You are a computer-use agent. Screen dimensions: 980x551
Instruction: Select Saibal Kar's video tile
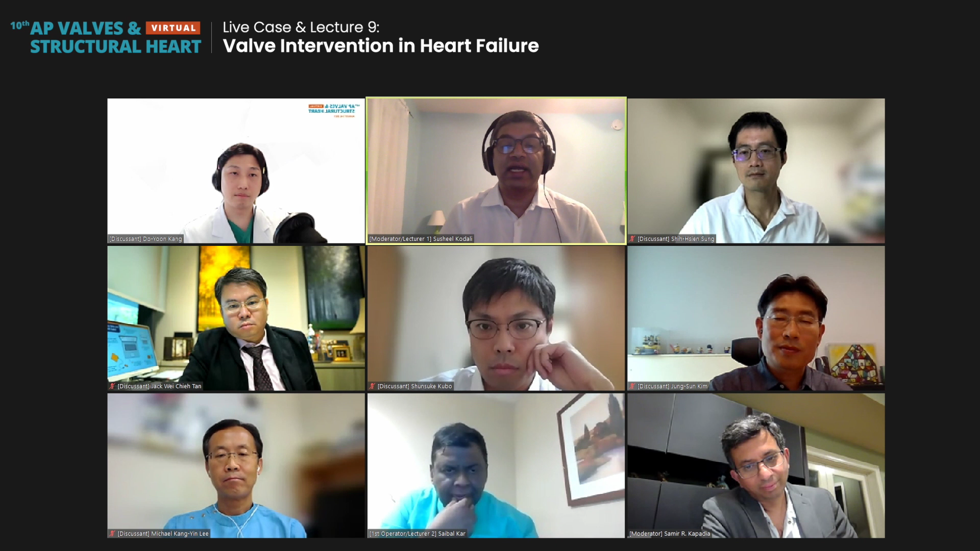[496, 466]
